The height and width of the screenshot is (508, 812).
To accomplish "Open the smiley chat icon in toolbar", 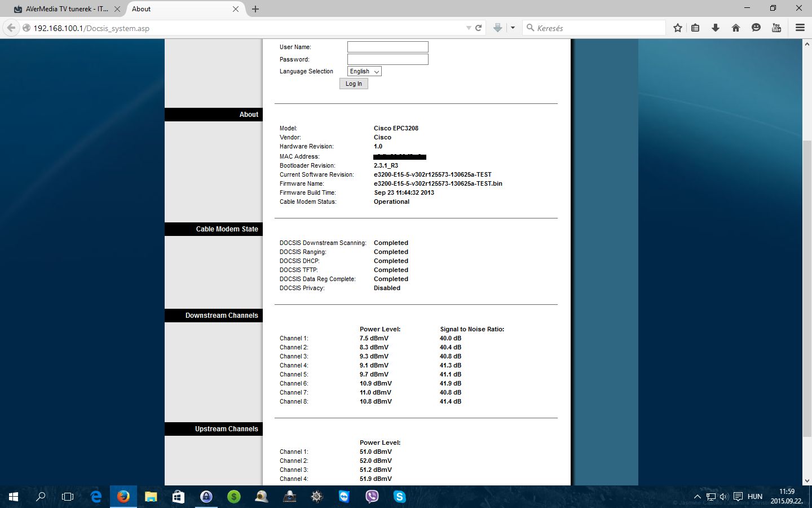I will [756, 28].
